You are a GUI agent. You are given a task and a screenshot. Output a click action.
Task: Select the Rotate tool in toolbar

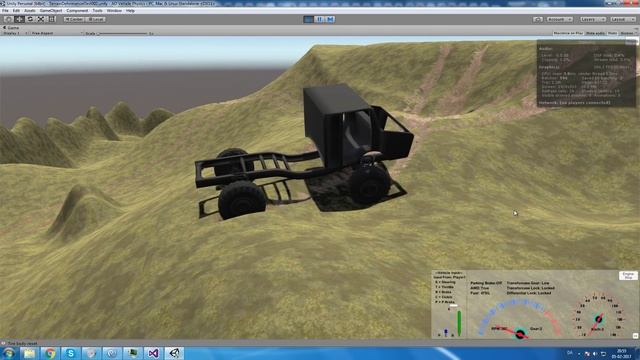pos(30,19)
